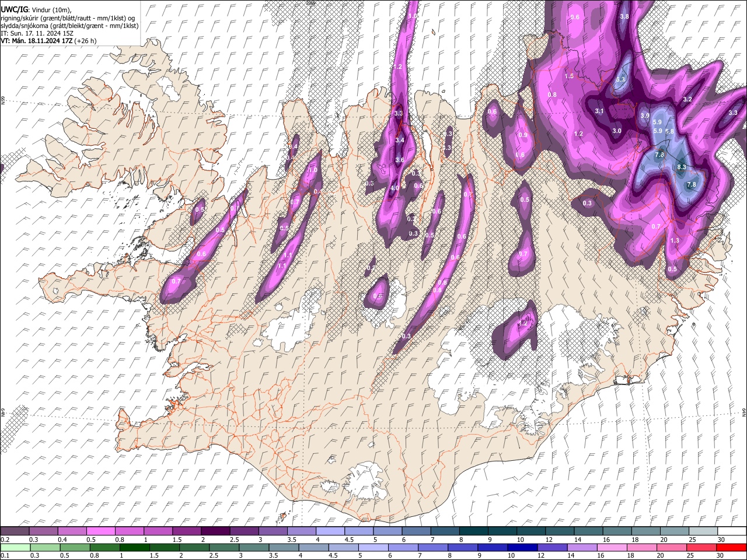The height and width of the screenshot is (560, 747).
Task: Click the 3.1 precipitation value on the map
Action: [x=599, y=111]
